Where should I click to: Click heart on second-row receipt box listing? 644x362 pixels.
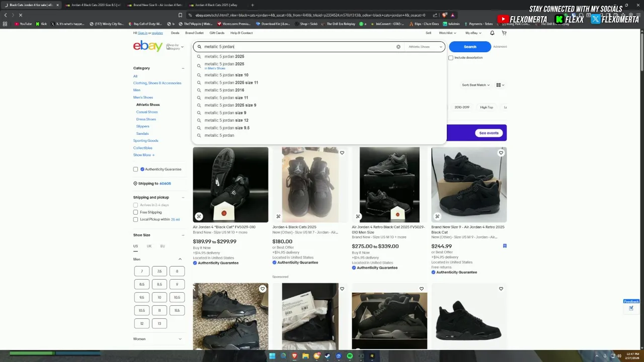[x=342, y=289]
